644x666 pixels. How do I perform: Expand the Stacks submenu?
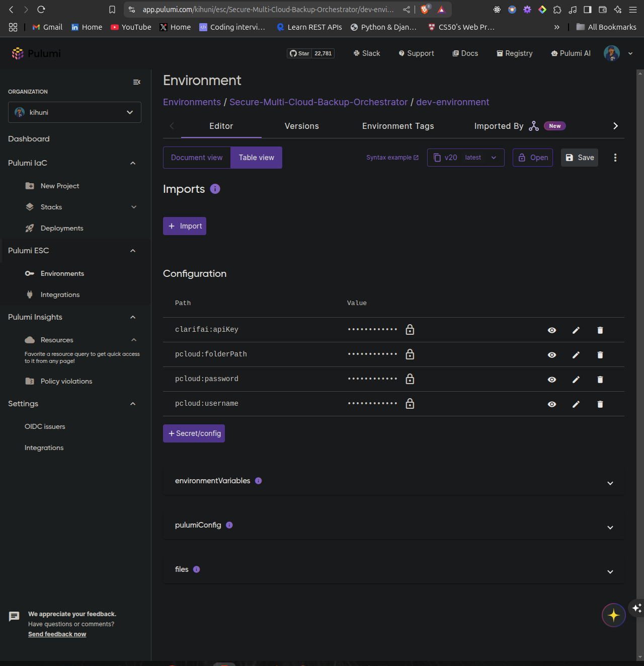click(x=134, y=207)
